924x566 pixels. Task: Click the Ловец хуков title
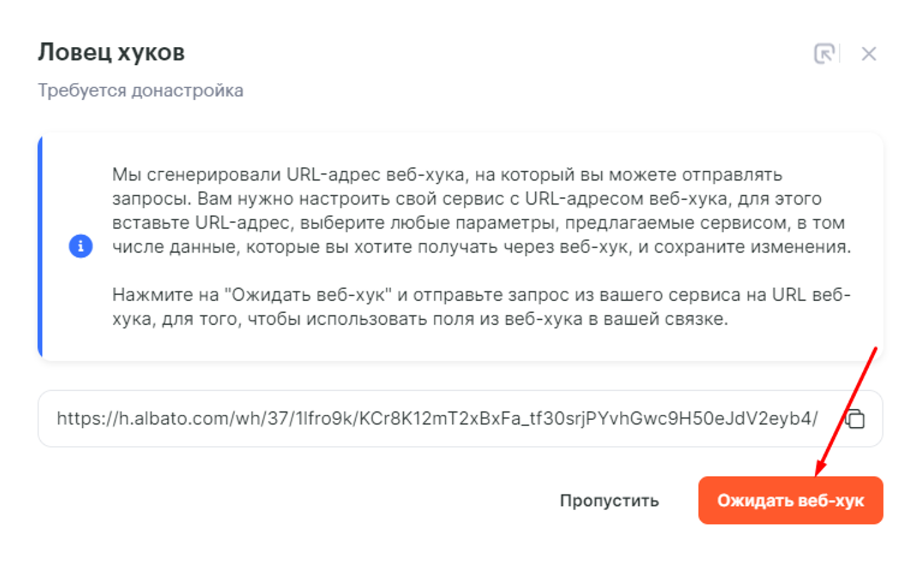click(111, 52)
